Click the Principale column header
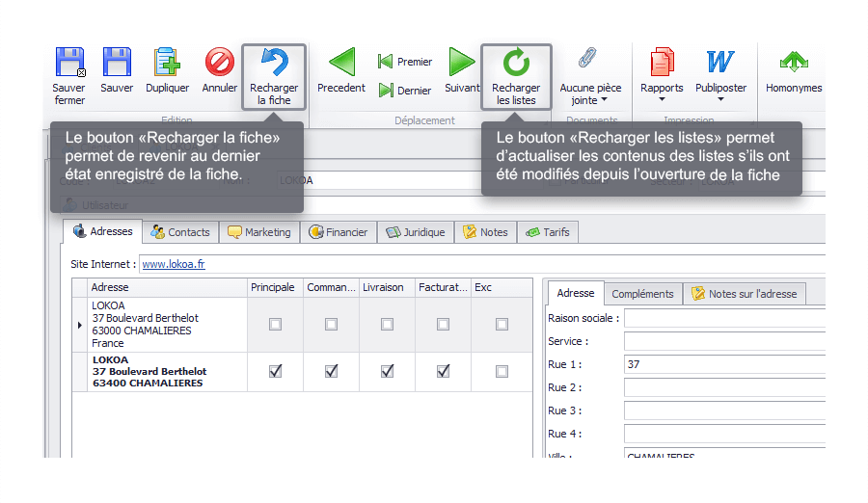 tap(275, 287)
